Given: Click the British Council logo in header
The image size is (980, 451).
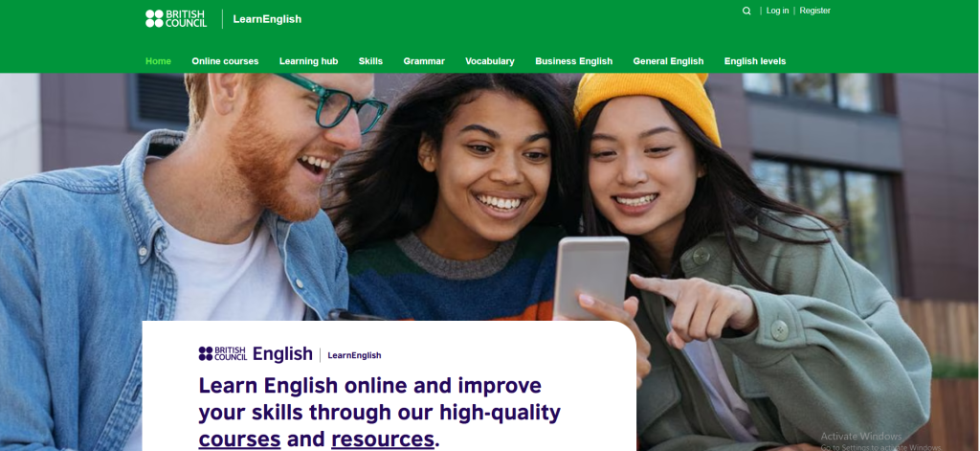Looking at the screenshot, I should tap(176, 19).
